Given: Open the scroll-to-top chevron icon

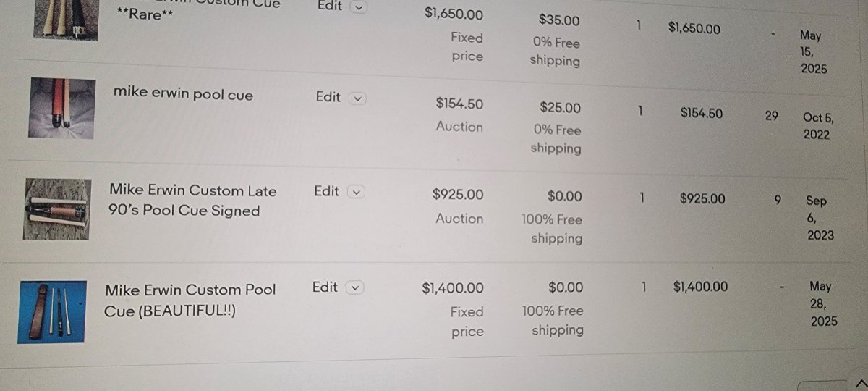Looking at the screenshot, I should click(860, 383).
